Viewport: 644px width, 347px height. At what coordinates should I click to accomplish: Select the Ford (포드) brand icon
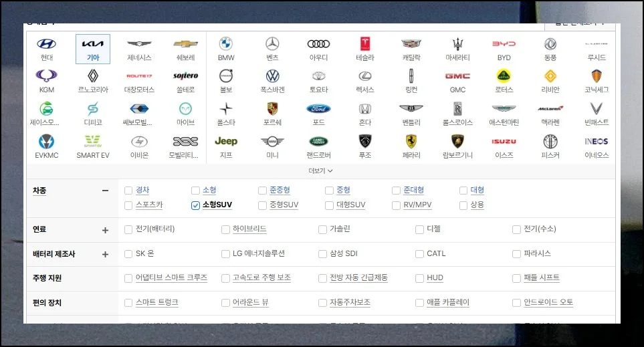[318, 109]
